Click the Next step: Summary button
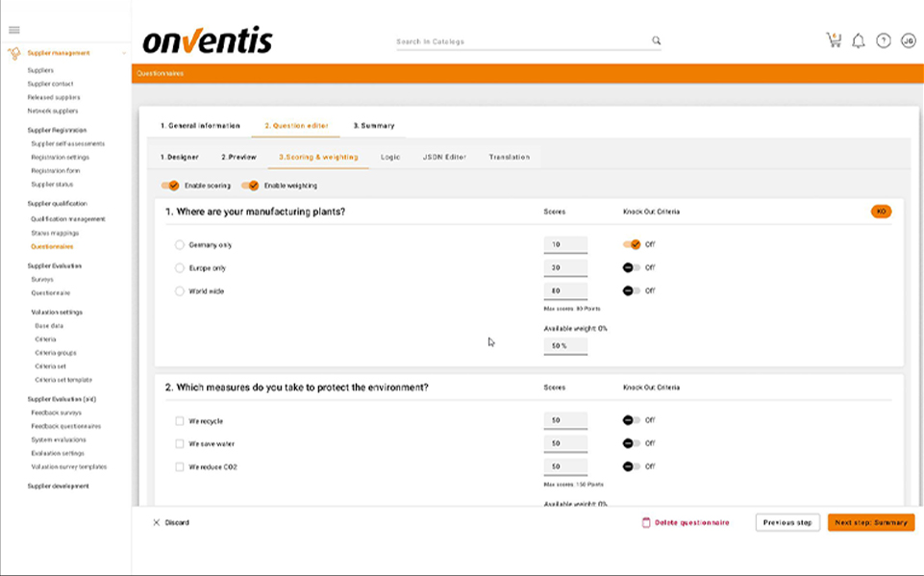The height and width of the screenshot is (576, 924). (x=870, y=523)
